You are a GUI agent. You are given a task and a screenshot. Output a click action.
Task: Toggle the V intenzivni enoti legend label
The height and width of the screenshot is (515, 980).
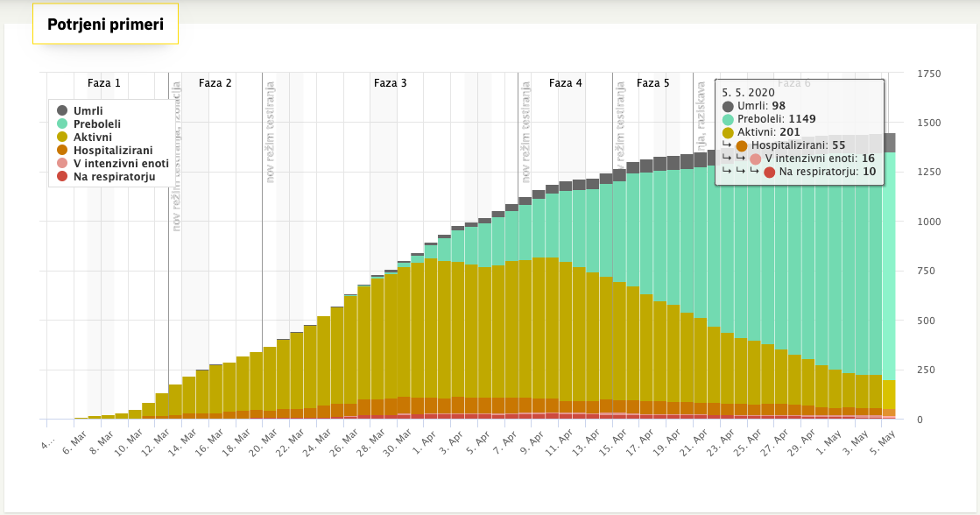[120, 163]
